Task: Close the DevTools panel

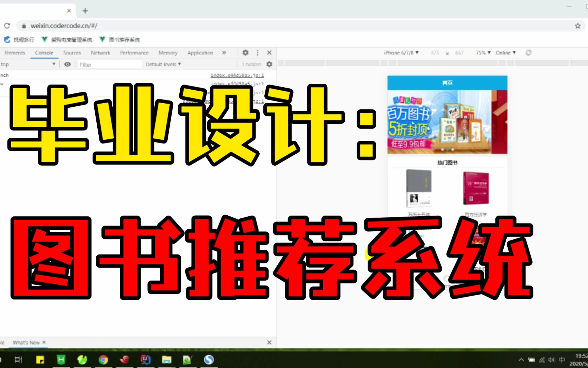Action: coord(269,53)
